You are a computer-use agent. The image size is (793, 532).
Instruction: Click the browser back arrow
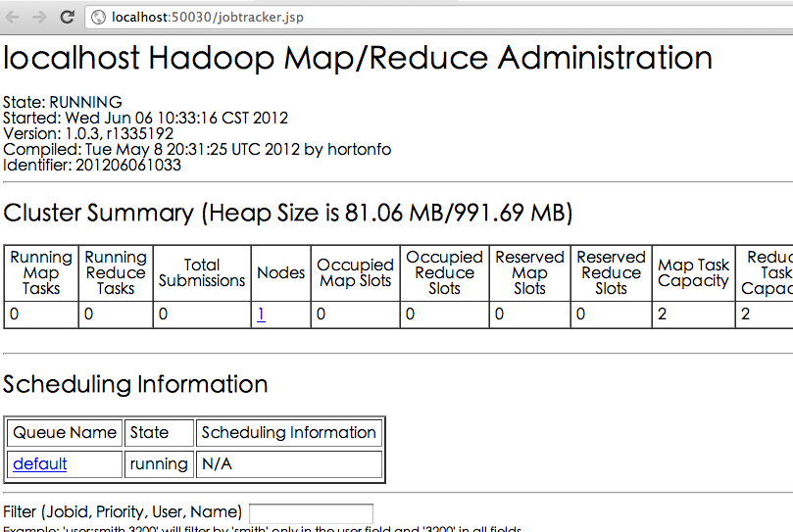[13, 18]
